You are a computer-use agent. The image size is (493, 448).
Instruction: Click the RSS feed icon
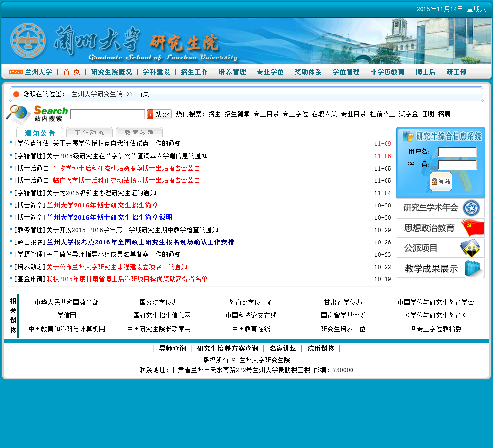pyautogui.click(x=16, y=72)
